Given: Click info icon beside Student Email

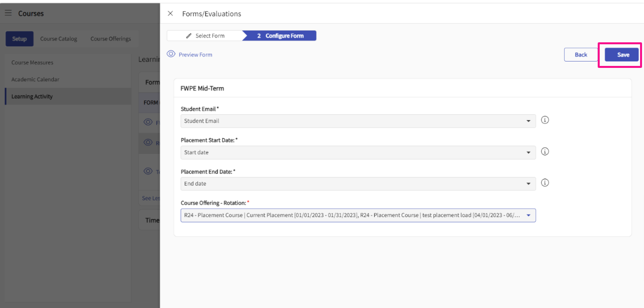Looking at the screenshot, I should (545, 120).
